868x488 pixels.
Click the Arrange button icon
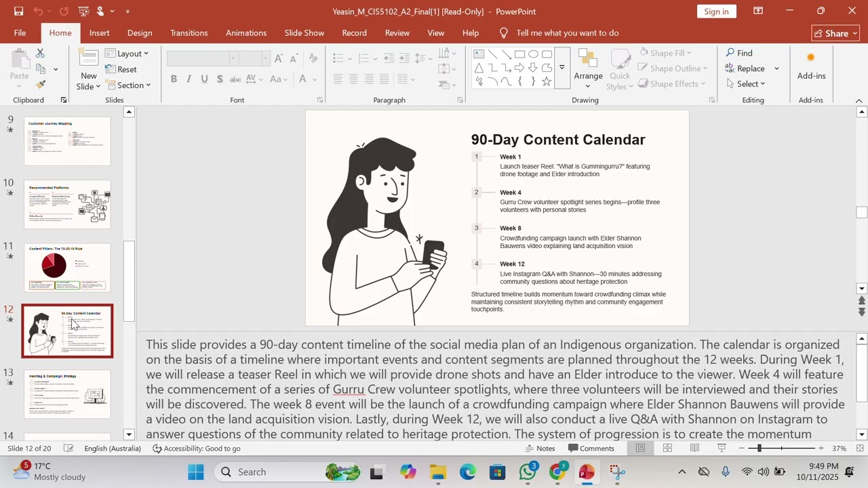[x=588, y=59]
